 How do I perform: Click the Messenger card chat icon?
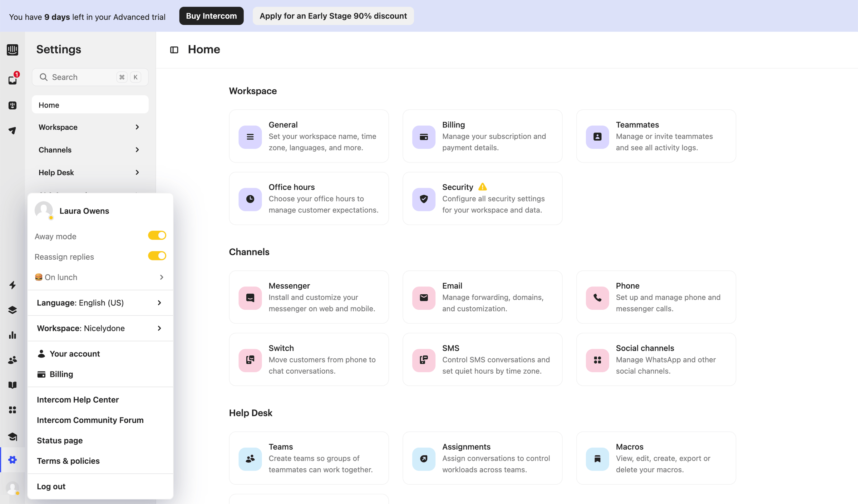point(250,298)
